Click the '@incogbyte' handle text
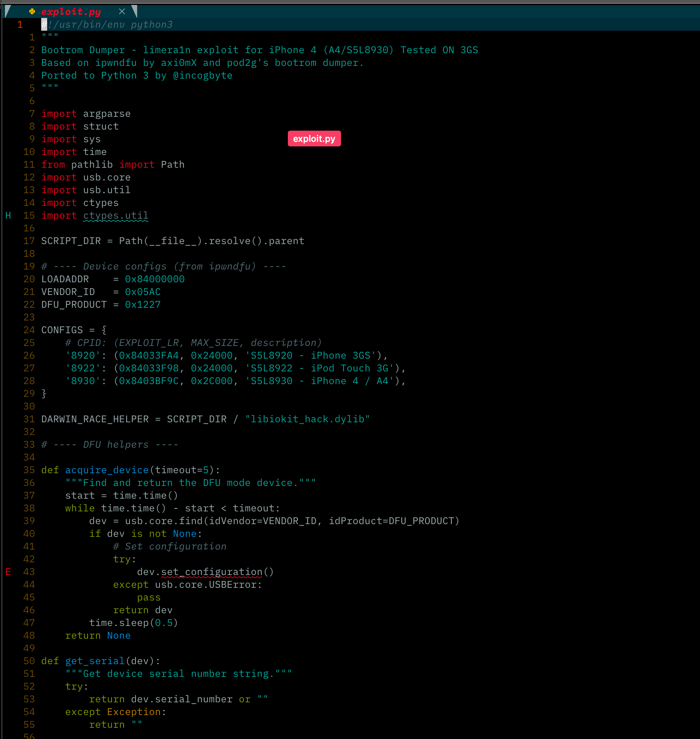This screenshot has height=739, width=700. click(x=203, y=76)
